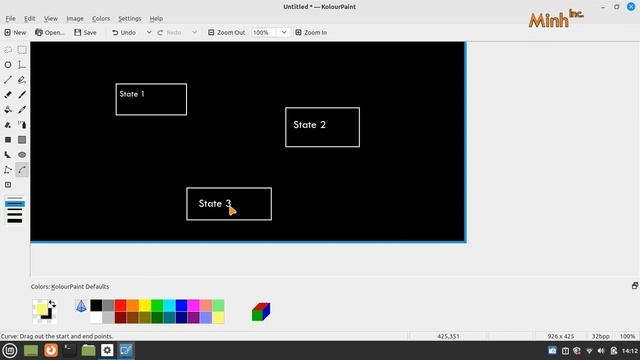Select the Ellipse tool

click(x=22, y=155)
